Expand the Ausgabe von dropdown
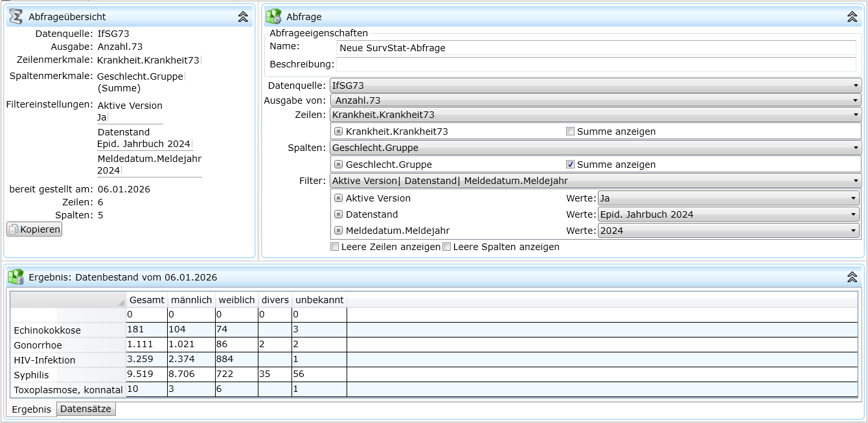 click(x=595, y=100)
